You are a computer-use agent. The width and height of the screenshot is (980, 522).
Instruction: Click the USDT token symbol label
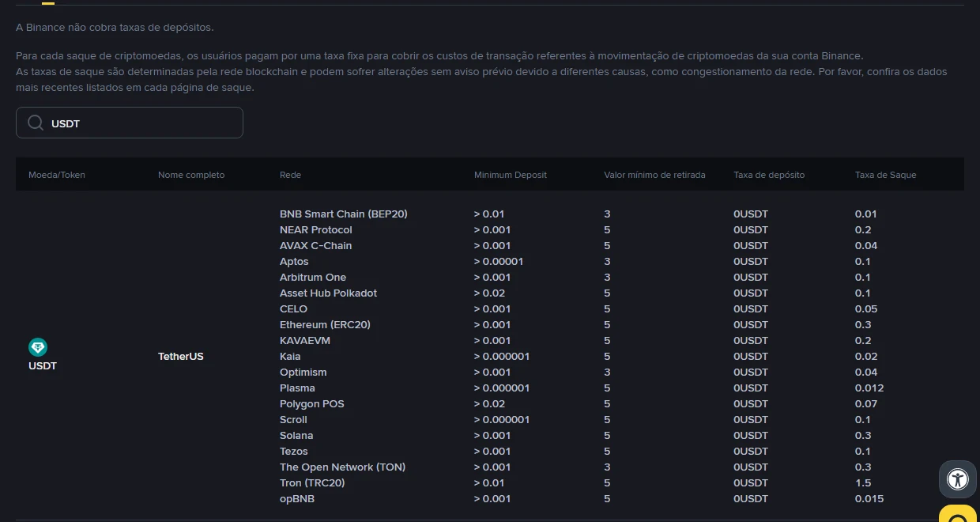43,366
